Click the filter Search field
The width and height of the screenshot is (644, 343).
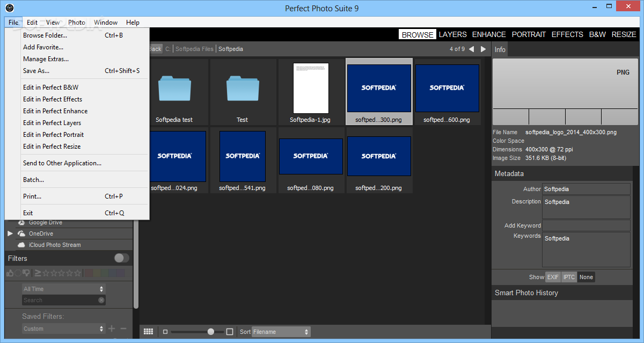[x=64, y=300]
